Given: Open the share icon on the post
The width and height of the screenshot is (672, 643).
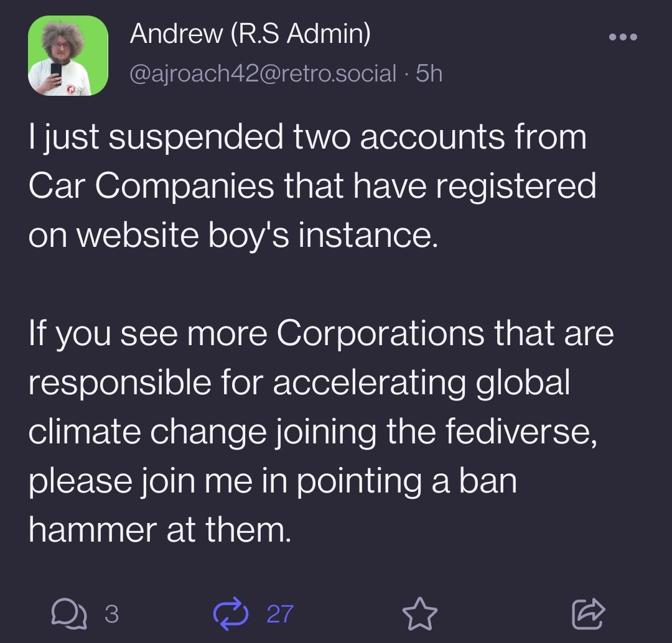Looking at the screenshot, I should [587, 614].
